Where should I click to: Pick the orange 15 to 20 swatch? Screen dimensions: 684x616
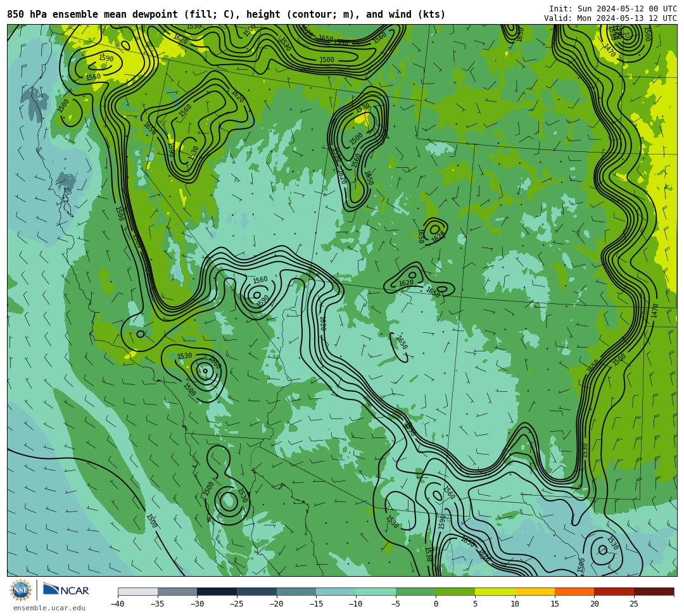[574, 591]
